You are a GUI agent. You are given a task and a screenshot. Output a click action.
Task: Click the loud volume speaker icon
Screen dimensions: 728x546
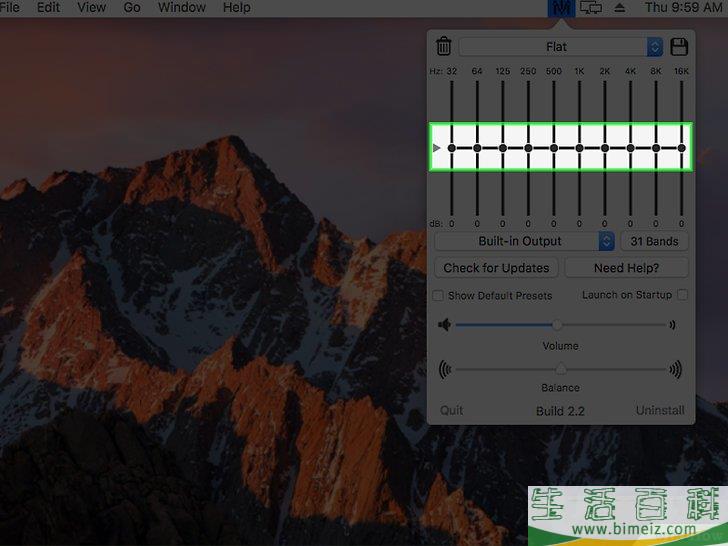pos(673,325)
